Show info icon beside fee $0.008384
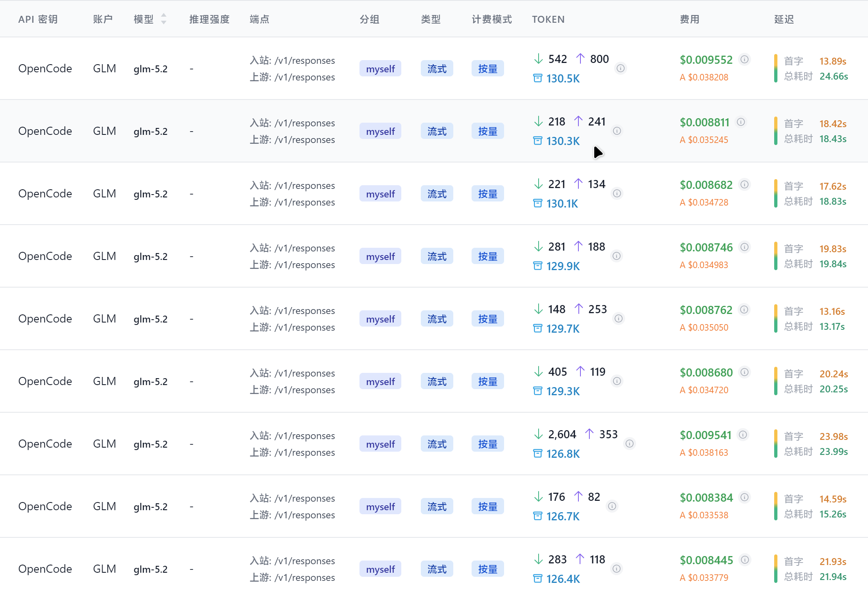Viewport: 868px width, 591px height. [744, 497]
